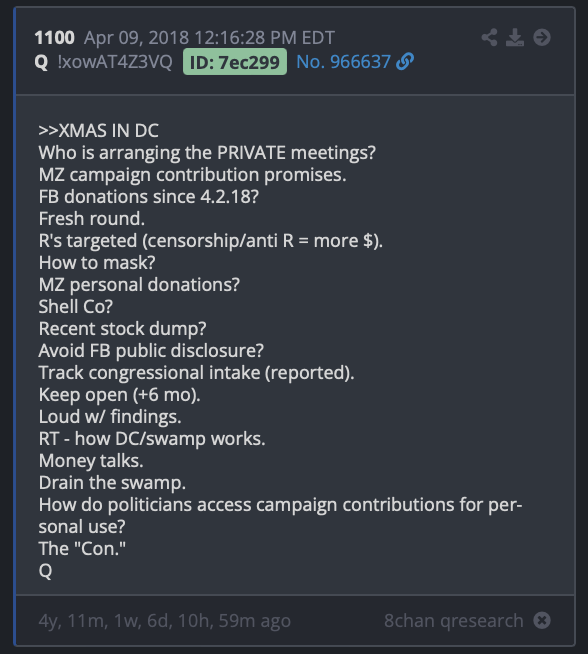588x654 pixels.
Task: Click the circled X beside 8chan qresearch
Action: click(x=542, y=620)
